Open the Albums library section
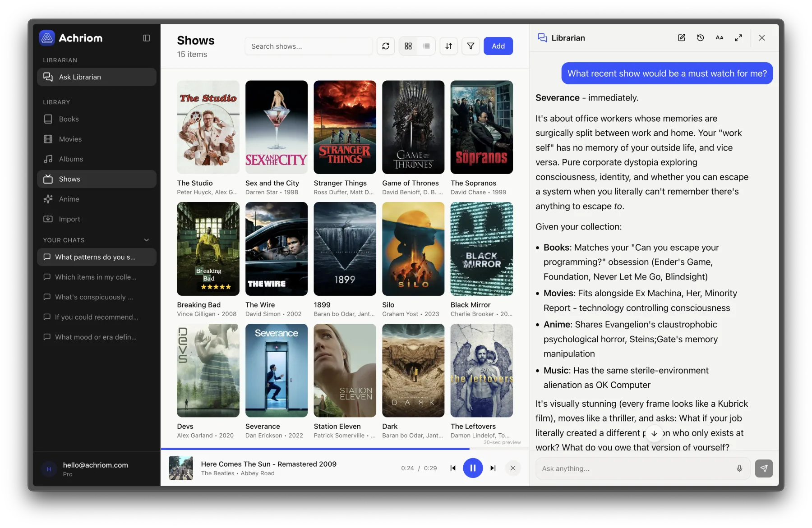 point(97,159)
